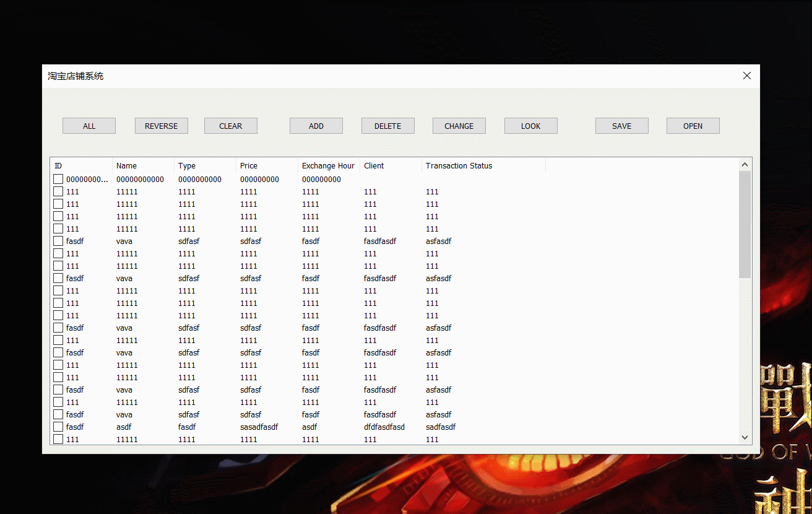Check the row containing sasadfasdf
The image size is (812, 514).
click(x=58, y=427)
